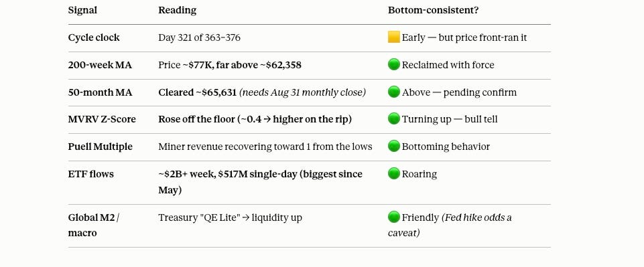644x267 pixels.
Task: Click green circle beside Above — pending confirm
Action: click(x=393, y=92)
